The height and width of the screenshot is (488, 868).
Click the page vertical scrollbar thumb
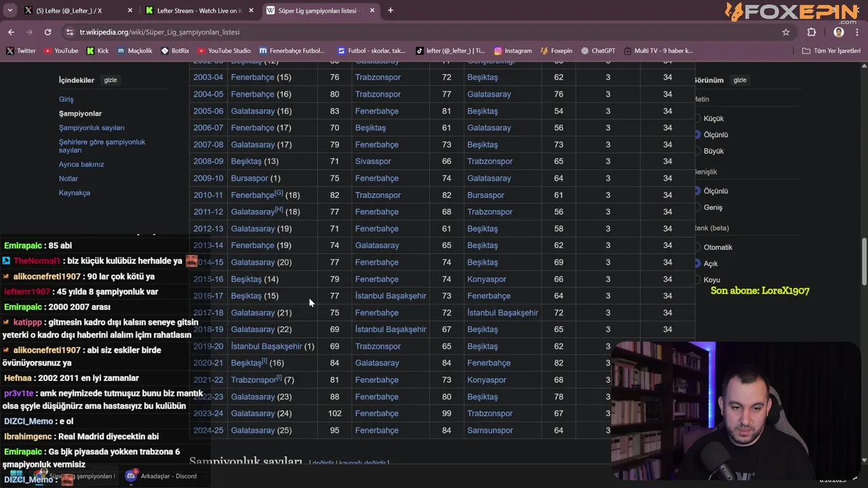point(864,261)
